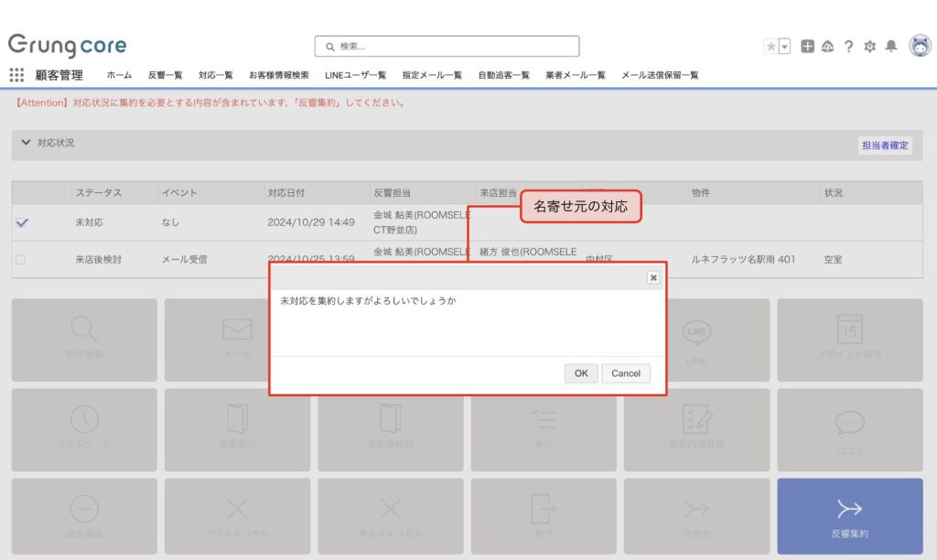Image resolution: width=937 pixels, height=560 pixels.
Task: Click the 検索 search field
Action: (447, 46)
